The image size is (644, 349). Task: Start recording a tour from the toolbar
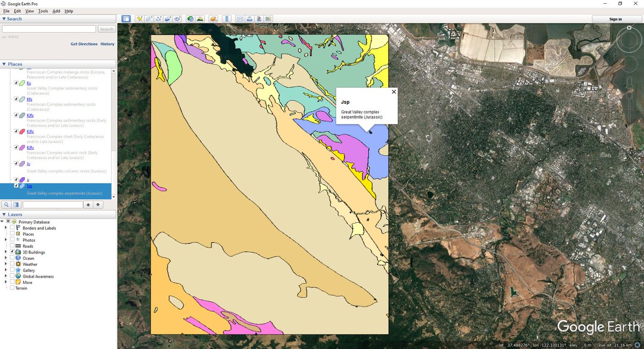coord(177,19)
